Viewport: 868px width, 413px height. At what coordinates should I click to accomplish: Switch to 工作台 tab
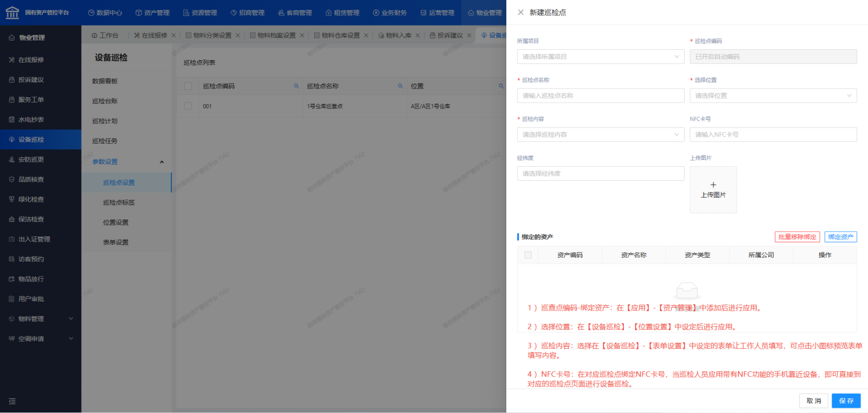[105, 35]
